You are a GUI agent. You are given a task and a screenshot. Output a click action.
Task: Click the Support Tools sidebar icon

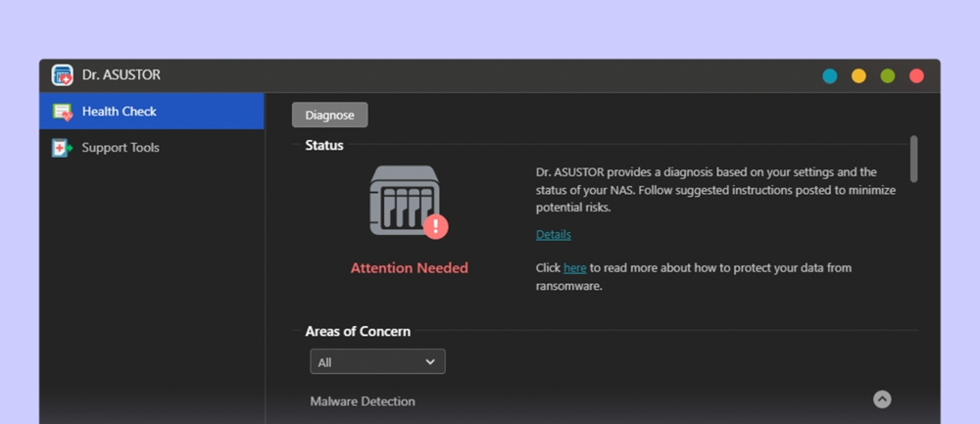pyautogui.click(x=63, y=148)
